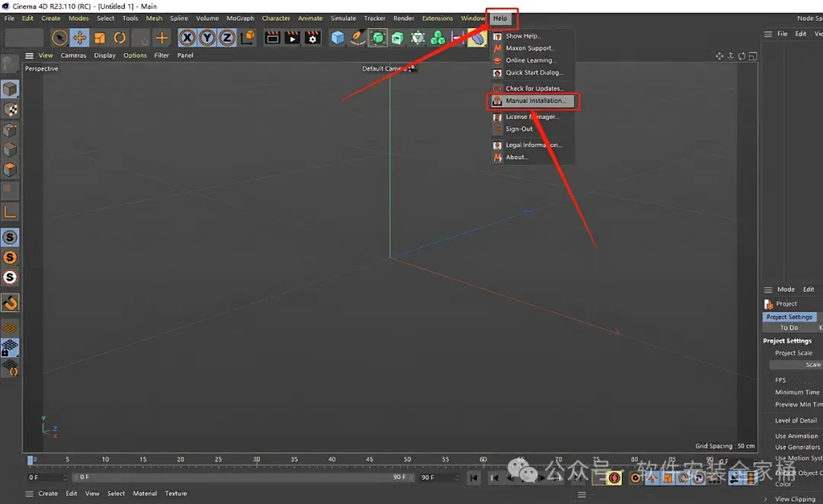Image resolution: width=823 pixels, height=504 pixels.
Task: Click the Subdivision Surface generator icon
Action: 377,38
